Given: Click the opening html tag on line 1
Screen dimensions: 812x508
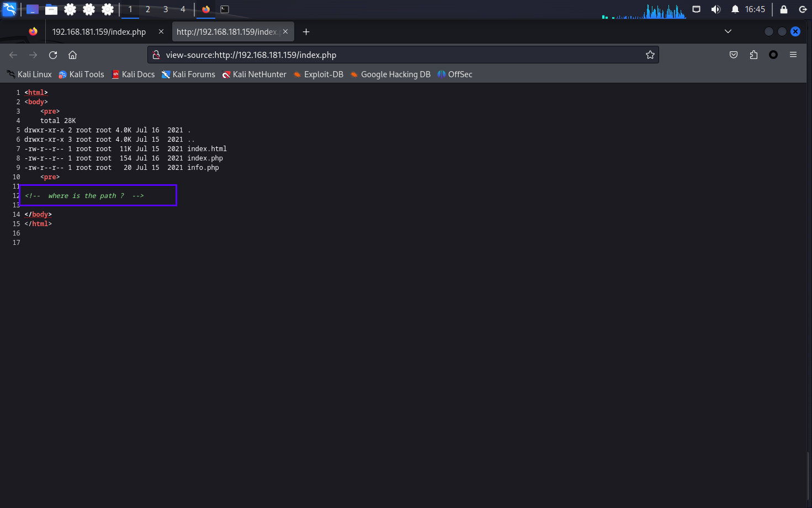Looking at the screenshot, I should [36, 93].
